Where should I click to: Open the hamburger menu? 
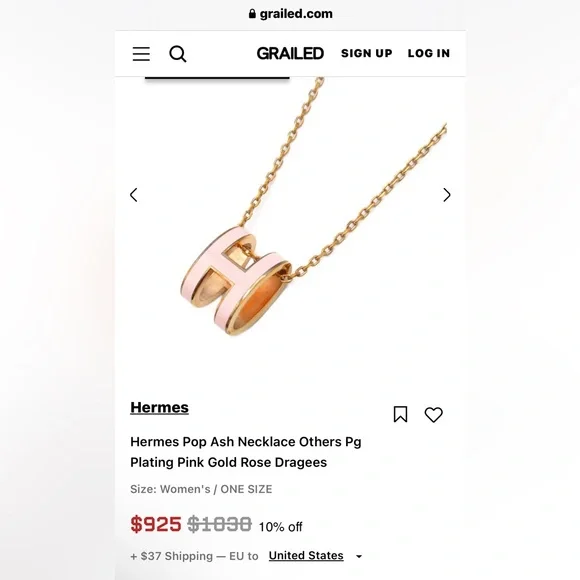point(141,54)
